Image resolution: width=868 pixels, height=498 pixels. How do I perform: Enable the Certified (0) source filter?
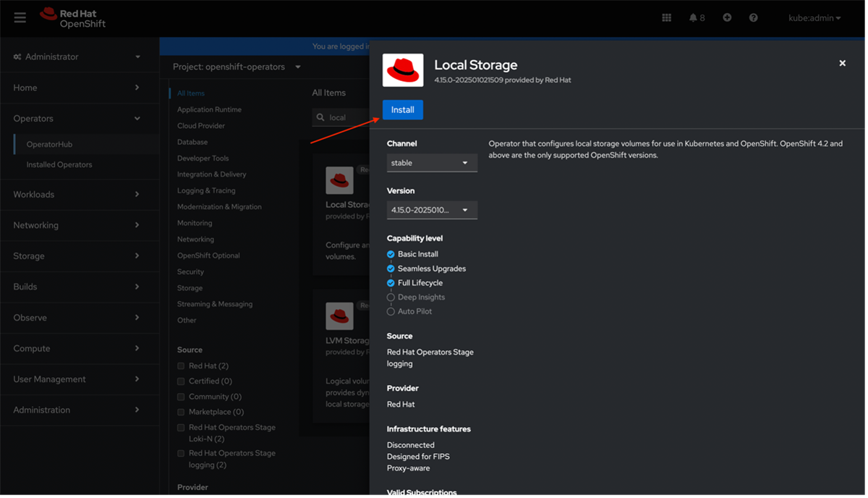[x=181, y=381]
